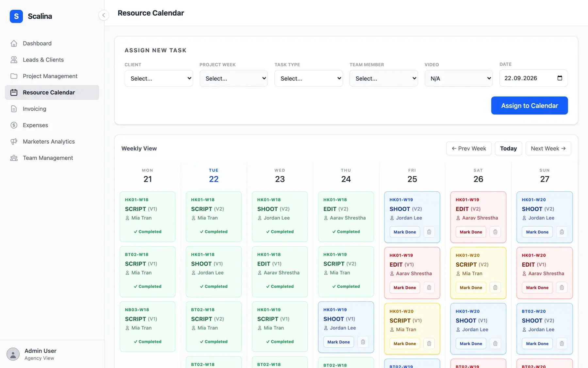The image size is (588, 368).
Task: Mark Done the Friday HK01-W19 EDIT (V1) task
Action: point(405,288)
